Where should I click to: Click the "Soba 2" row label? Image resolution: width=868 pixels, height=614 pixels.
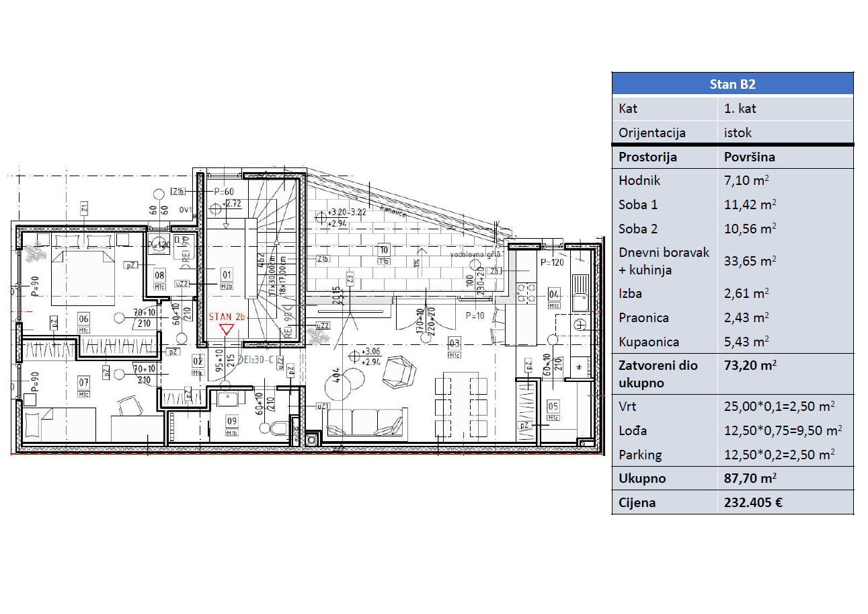click(638, 229)
